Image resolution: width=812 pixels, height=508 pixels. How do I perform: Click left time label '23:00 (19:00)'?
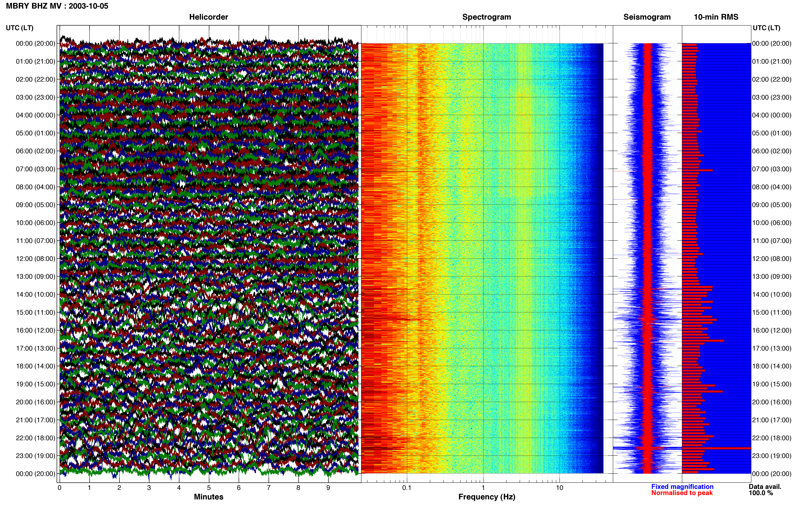click(x=36, y=456)
